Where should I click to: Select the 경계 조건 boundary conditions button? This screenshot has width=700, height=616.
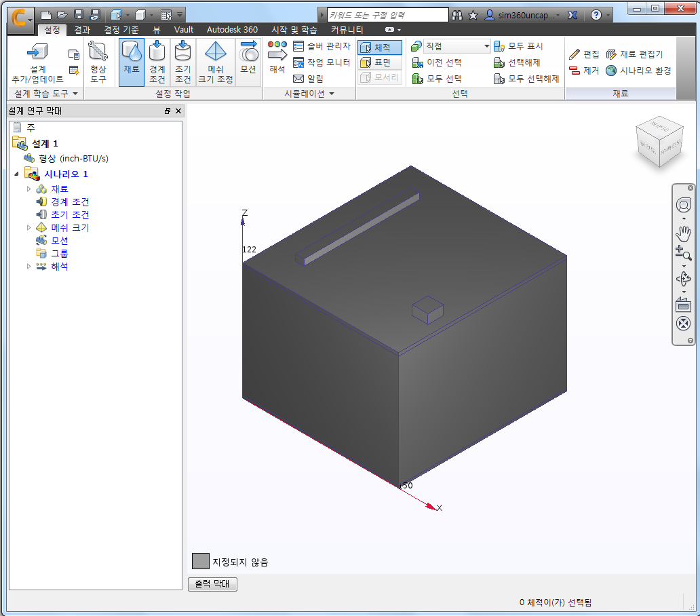point(157,62)
